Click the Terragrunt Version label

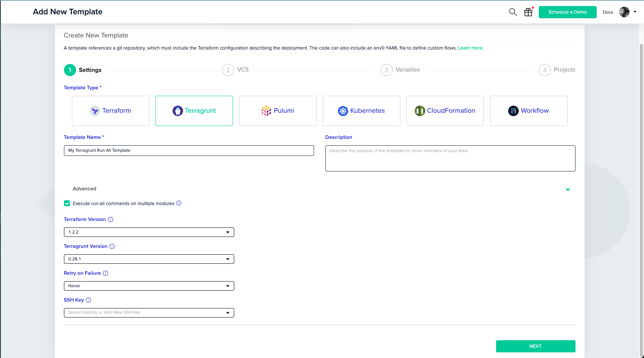tap(86, 246)
